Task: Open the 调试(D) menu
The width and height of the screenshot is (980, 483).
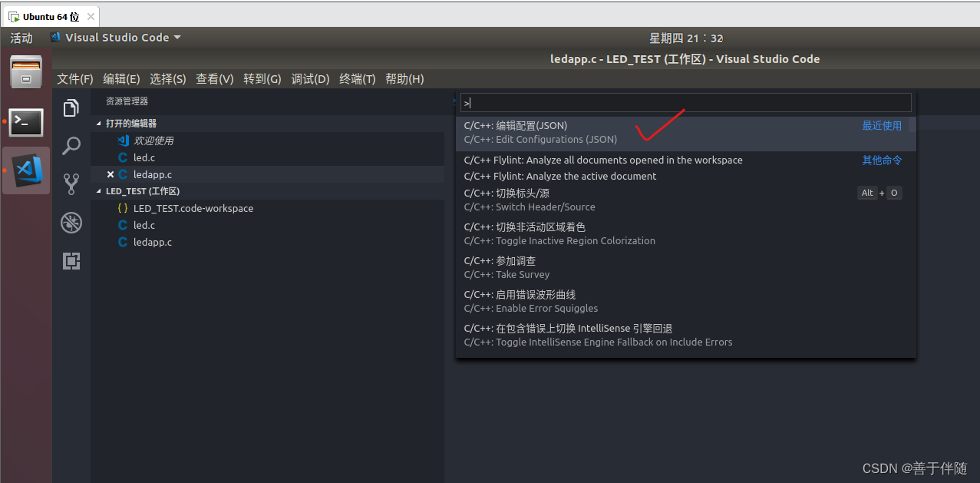Action: pyautogui.click(x=310, y=79)
